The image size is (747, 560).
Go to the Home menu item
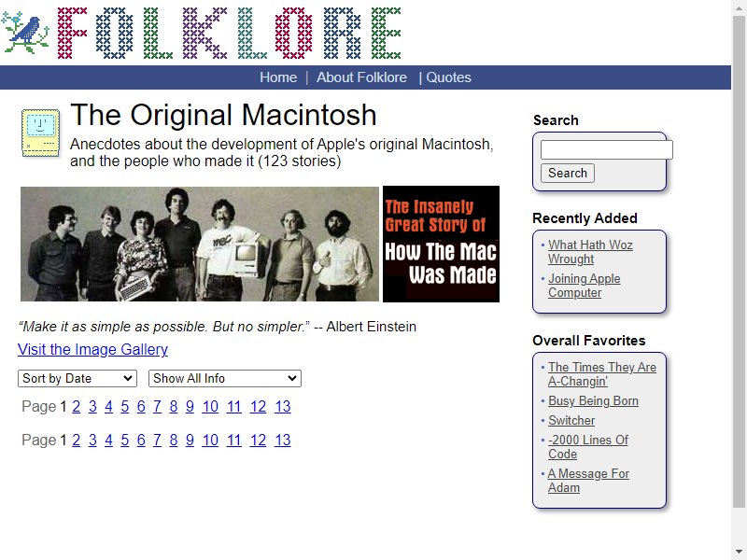pos(278,77)
